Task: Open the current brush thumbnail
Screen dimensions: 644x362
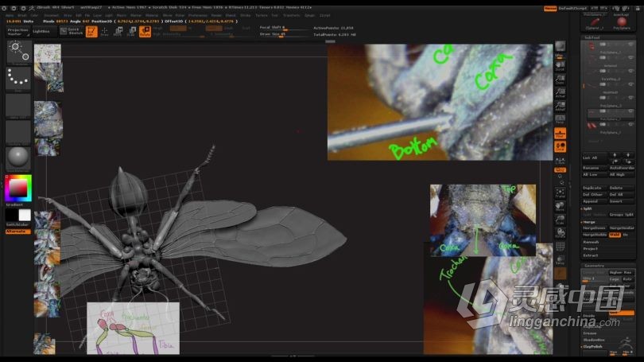Action: click(x=18, y=53)
